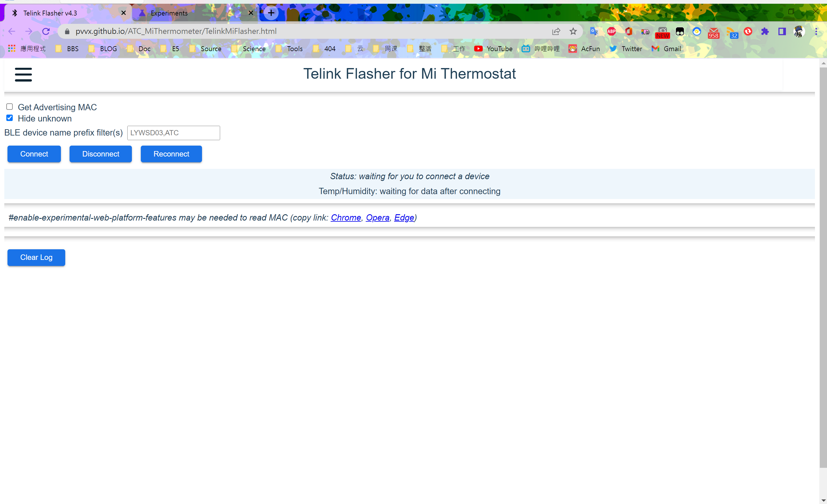Click the share page icon in address bar
The width and height of the screenshot is (827, 504).
tap(556, 31)
